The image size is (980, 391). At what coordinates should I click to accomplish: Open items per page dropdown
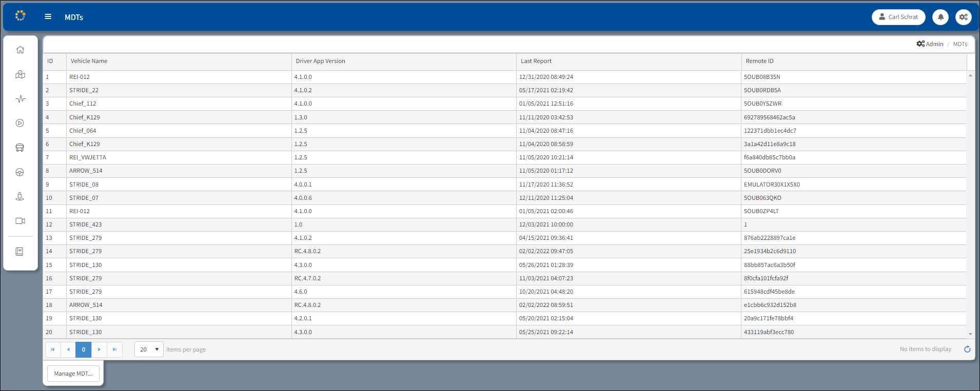point(149,349)
